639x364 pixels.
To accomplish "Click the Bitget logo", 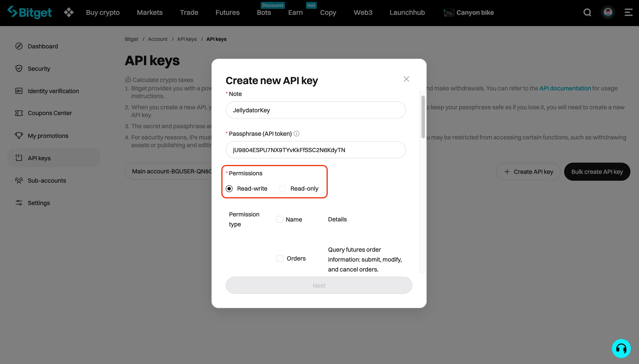I will click(x=29, y=12).
